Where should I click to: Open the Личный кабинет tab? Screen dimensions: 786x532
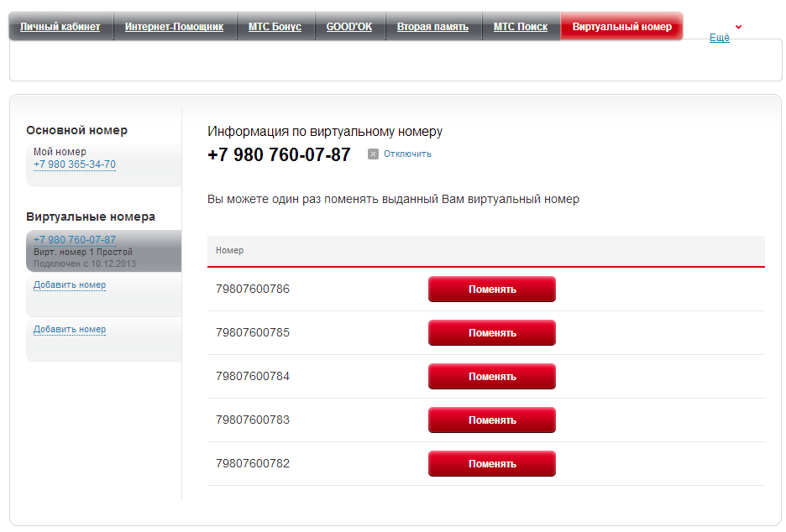click(x=60, y=27)
